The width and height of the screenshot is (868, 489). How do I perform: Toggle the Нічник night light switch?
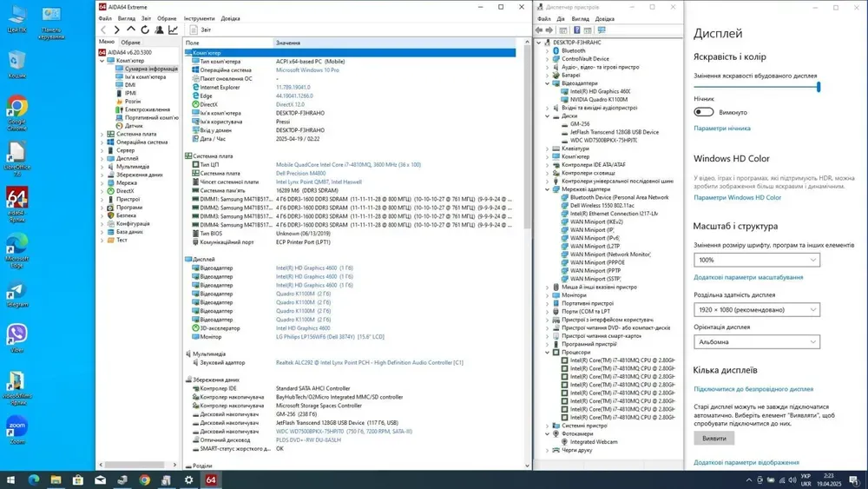(704, 112)
